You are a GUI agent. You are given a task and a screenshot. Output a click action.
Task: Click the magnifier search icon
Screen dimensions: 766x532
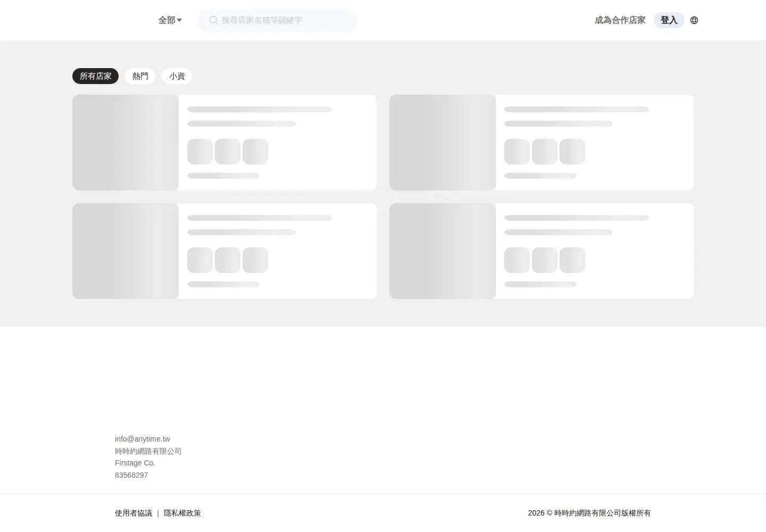tap(213, 20)
